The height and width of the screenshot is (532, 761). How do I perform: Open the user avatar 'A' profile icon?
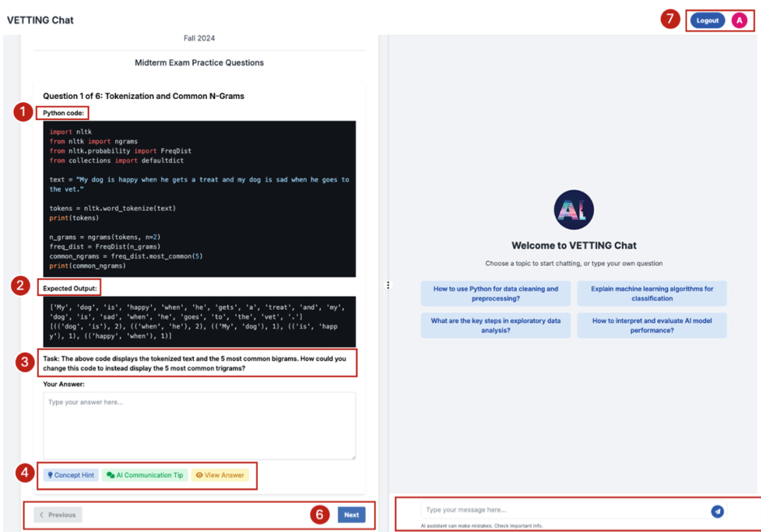click(739, 20)
